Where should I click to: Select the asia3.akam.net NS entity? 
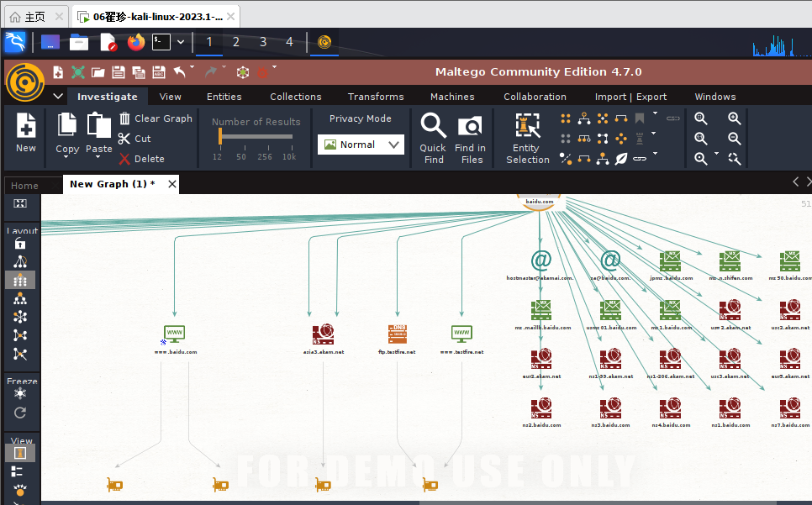(x=323, y=339)
